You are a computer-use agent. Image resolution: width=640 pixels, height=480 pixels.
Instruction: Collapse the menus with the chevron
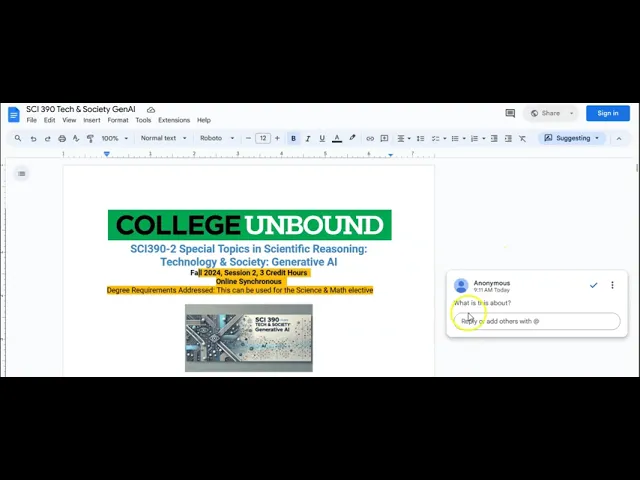(619, 139)
